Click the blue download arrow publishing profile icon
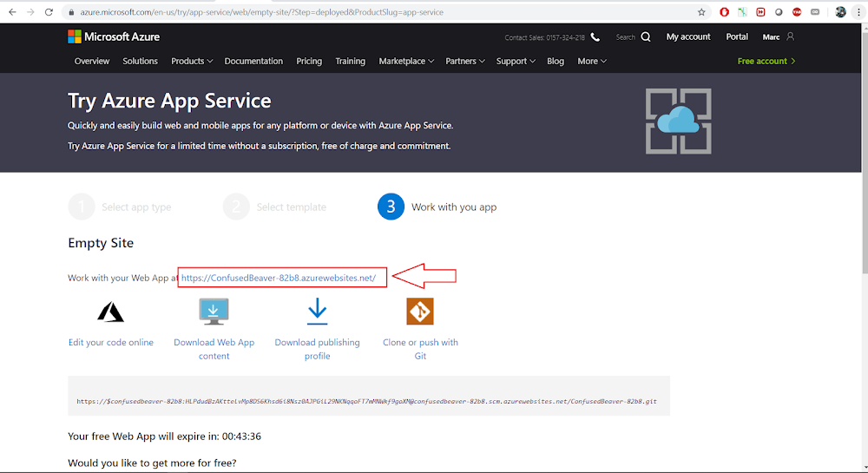The image size is (868, 473). coord(317,312)
